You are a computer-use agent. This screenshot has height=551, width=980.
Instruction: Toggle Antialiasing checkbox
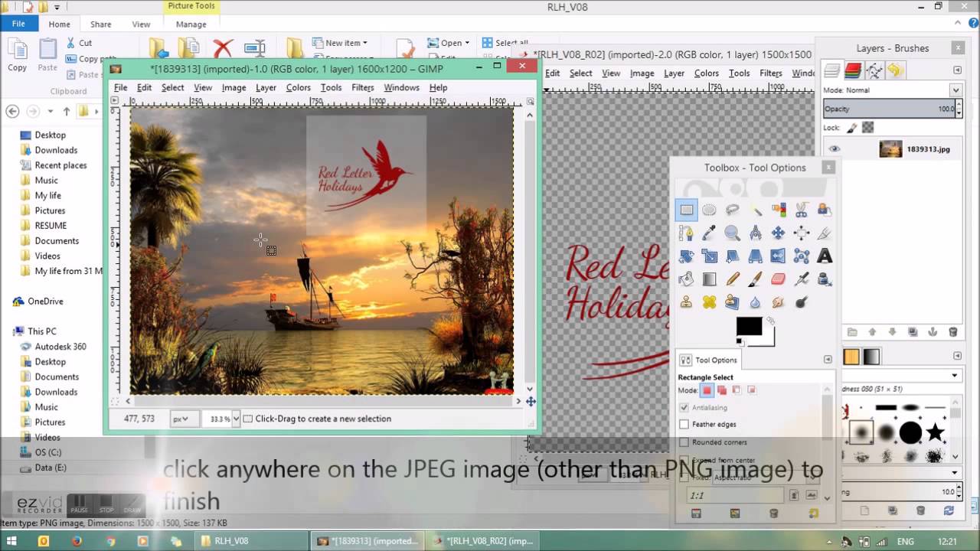pos(684,407)
